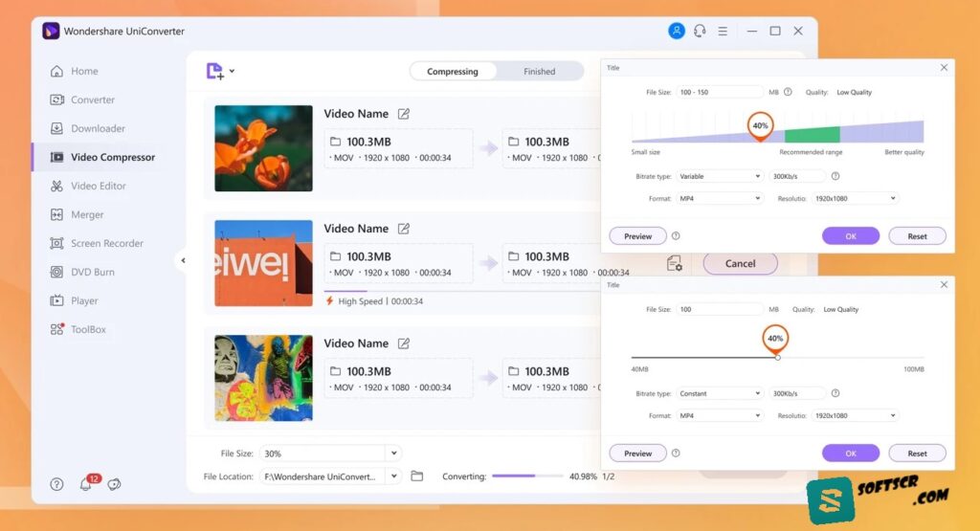The image size is (980, 531).
Task: Click the orange flower video thumbnail
Action: coord(263,148)
